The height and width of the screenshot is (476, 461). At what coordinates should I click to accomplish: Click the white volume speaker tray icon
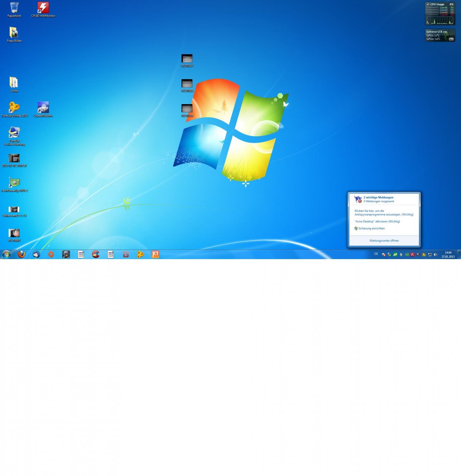coord(435,255)
